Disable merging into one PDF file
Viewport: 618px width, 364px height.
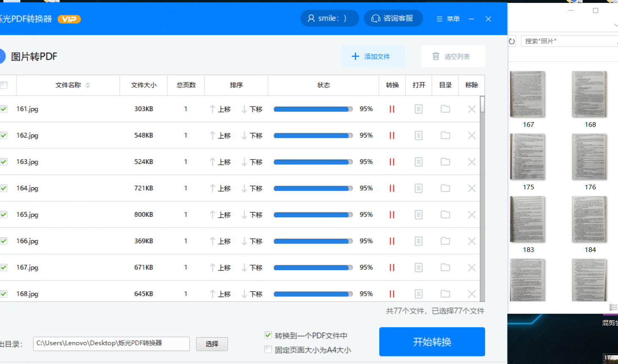[x=268, y=335]
